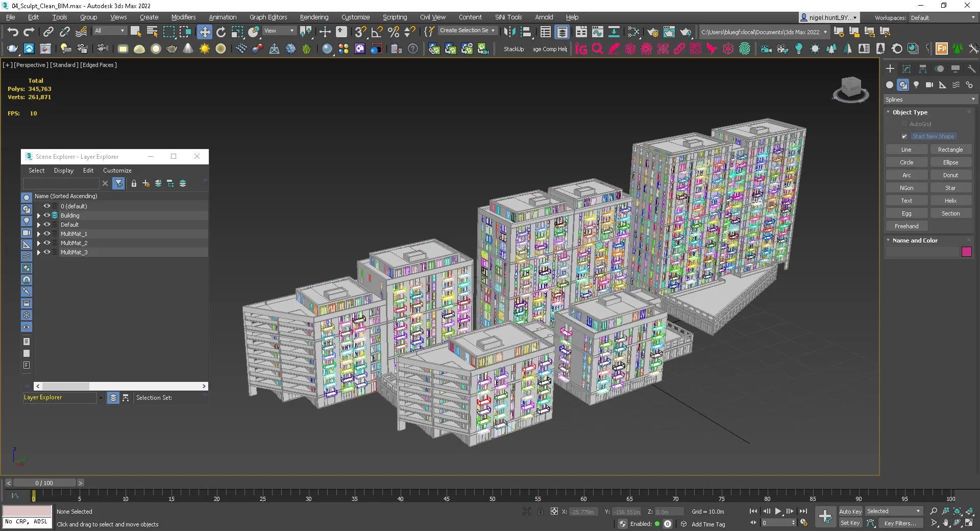Toggle visibility of the Building layer
This screenshot has height=531, width=980.
(x=46, y=215)
